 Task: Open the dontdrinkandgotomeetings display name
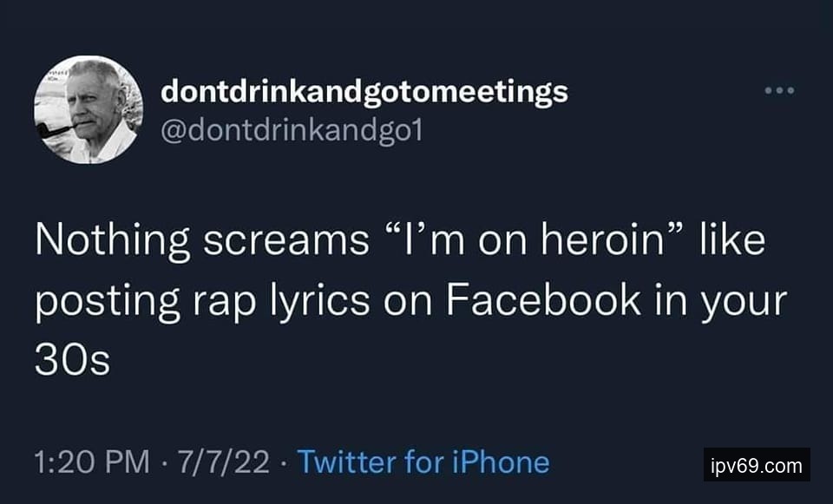[364, 91]
